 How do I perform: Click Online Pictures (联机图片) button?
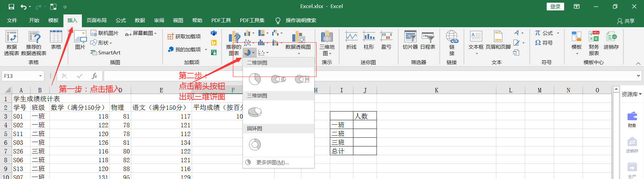[105, 33]
